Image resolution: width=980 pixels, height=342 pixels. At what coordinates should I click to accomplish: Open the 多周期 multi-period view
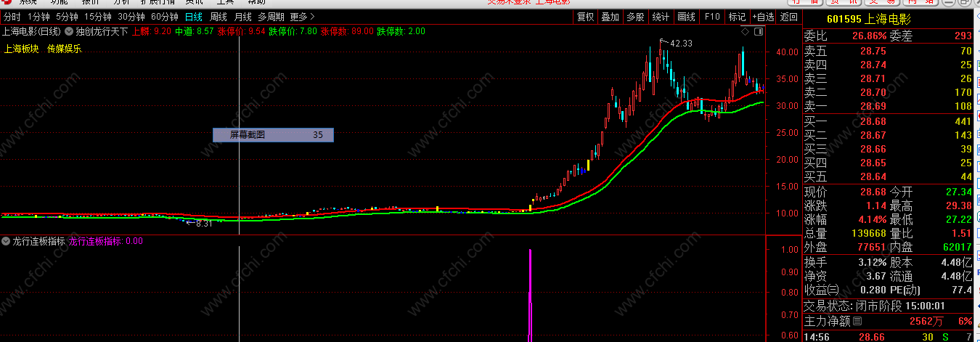pos(271,17)
